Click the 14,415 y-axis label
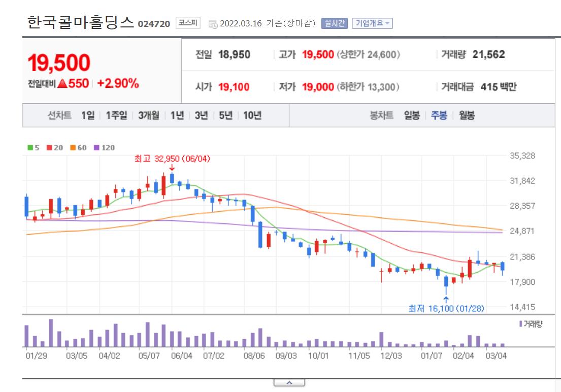 [522, 307]
